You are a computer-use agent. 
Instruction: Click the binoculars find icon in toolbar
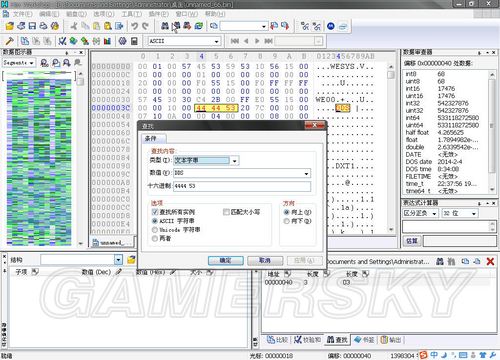tap(165, 26)
